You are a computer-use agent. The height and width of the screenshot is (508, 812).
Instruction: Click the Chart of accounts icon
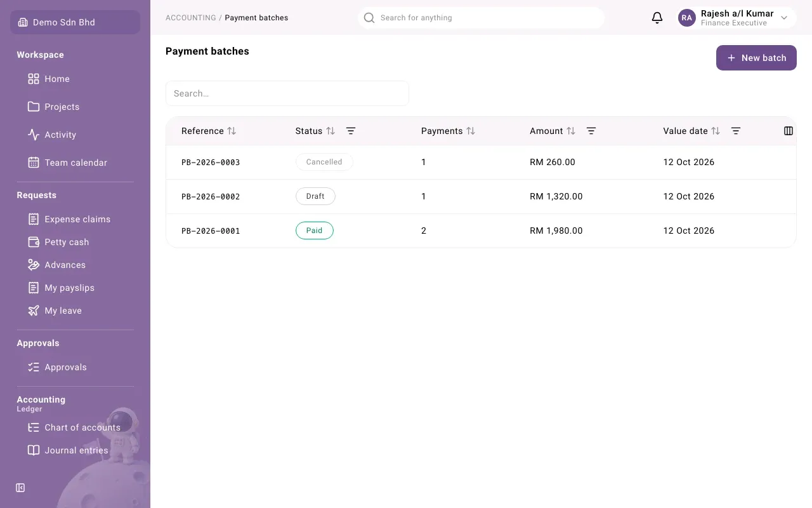pos(34,427)
